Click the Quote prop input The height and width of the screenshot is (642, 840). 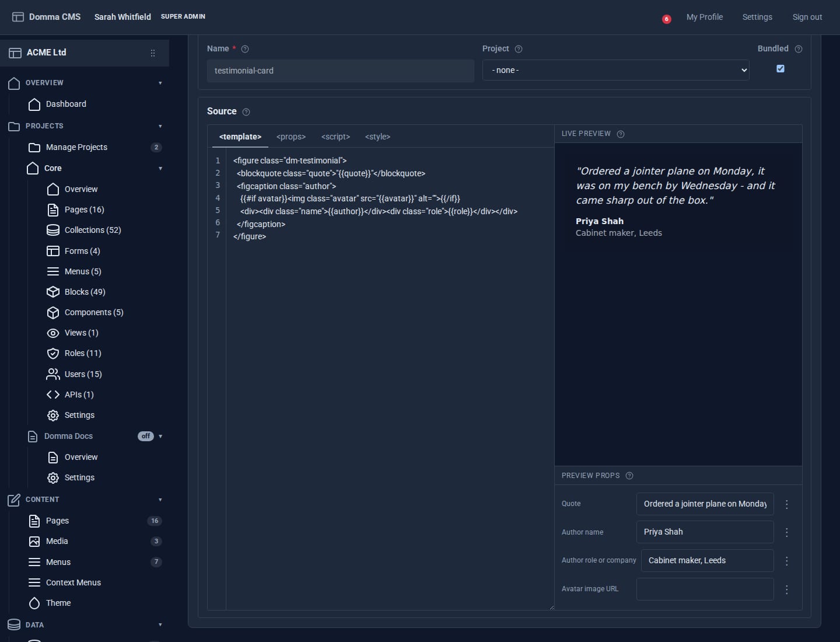click(x=705, y=504)
